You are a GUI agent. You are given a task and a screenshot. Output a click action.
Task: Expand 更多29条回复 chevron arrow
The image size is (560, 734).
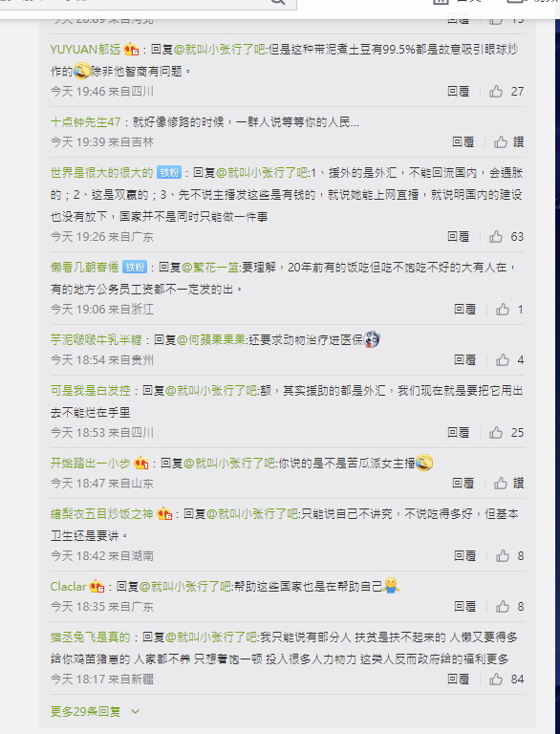[136, 711]
